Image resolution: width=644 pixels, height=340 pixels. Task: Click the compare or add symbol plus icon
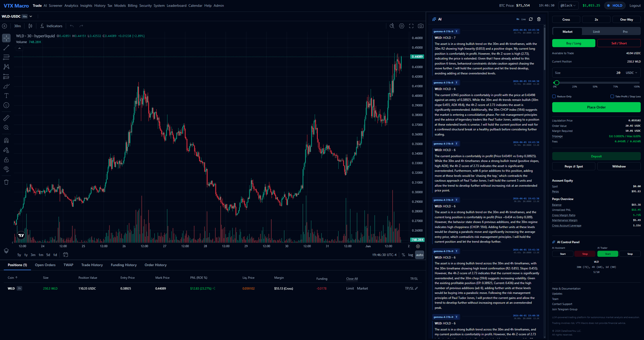pos(5,26)
